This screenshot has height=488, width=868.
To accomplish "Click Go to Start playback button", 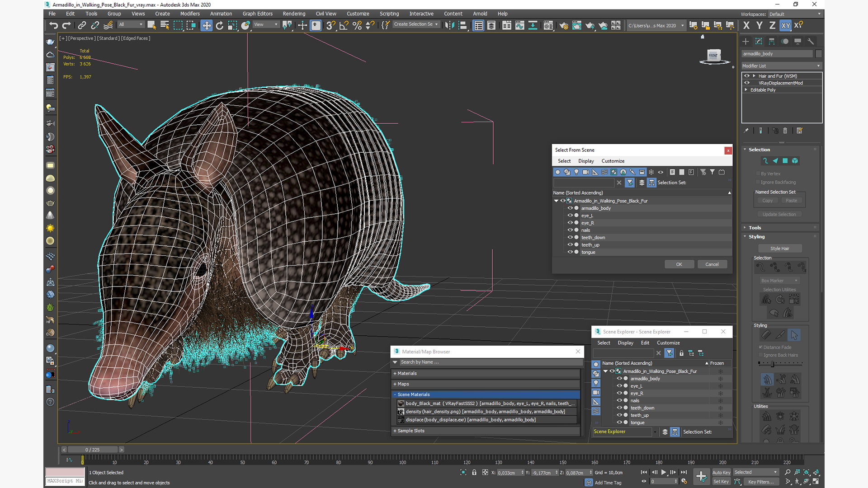I will click(x=644, y=472).
